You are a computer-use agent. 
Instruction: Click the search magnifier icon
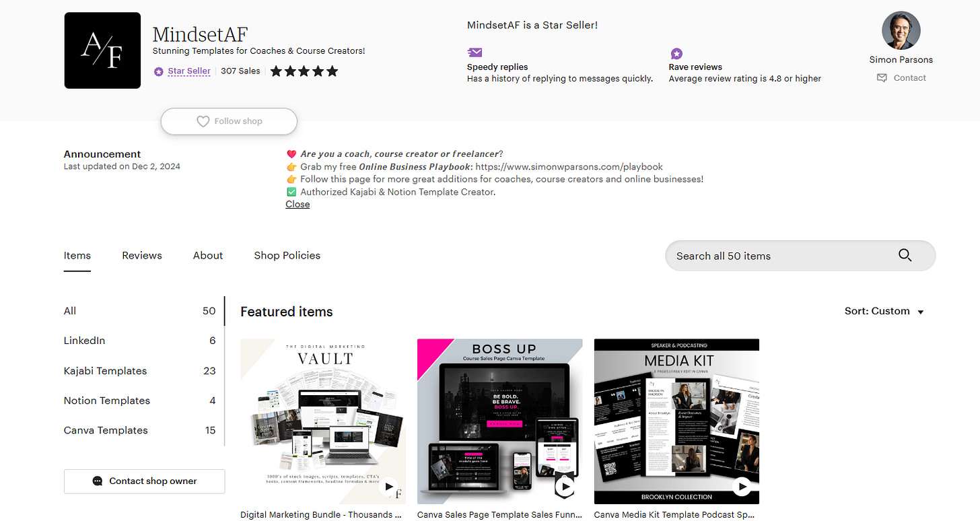(x=905, y=255)
